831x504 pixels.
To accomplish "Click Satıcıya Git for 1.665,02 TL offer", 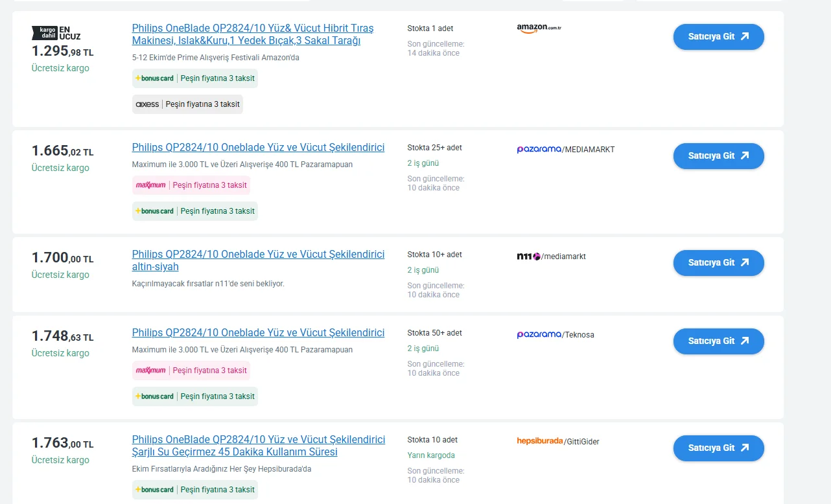I will (718, 155).
